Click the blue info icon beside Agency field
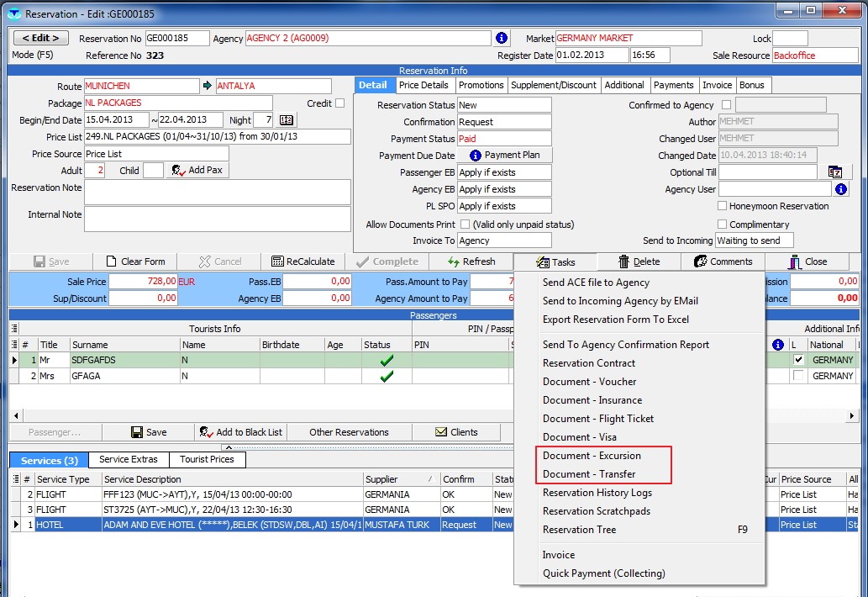 pos(502,39)
